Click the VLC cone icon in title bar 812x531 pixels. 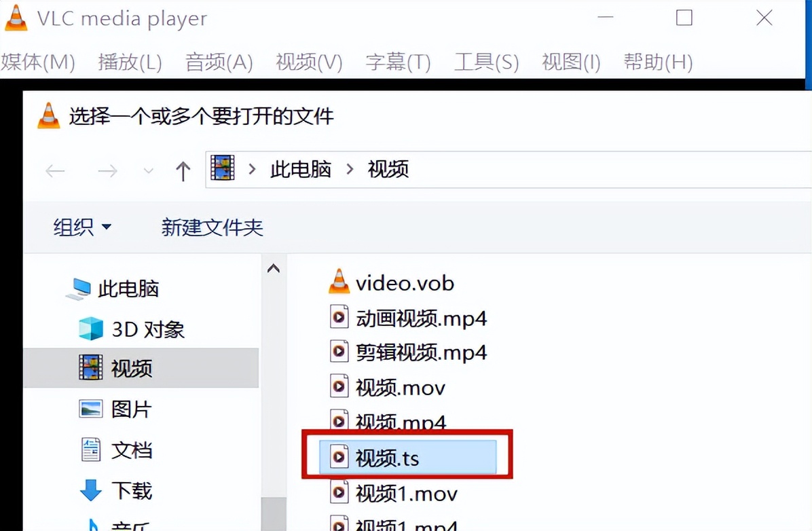(x=16, y=18)
